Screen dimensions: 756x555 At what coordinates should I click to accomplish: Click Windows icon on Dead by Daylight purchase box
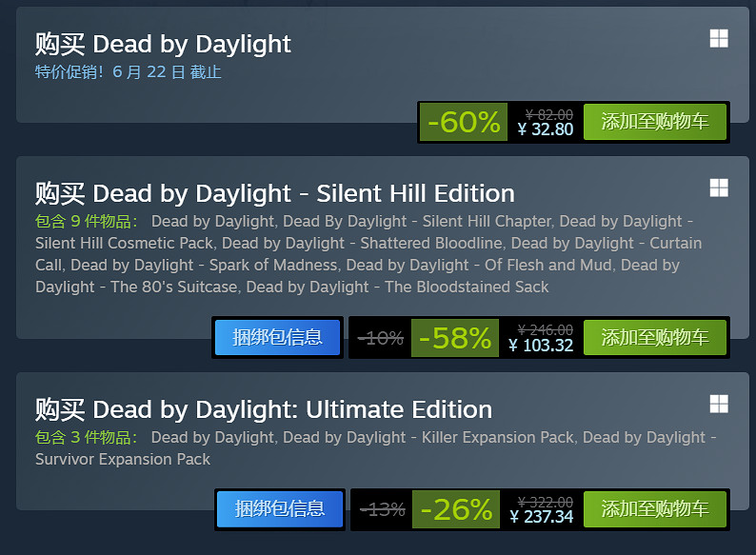click(719, 38)
